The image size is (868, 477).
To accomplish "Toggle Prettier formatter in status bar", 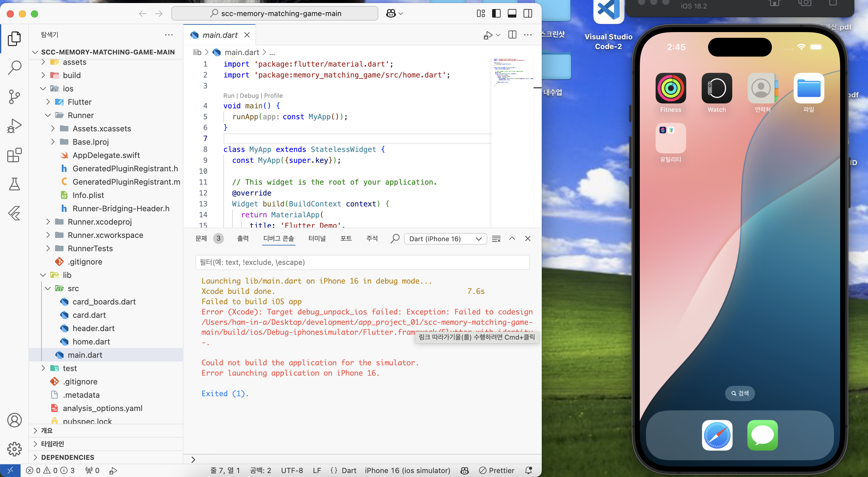I will [497, 470].
